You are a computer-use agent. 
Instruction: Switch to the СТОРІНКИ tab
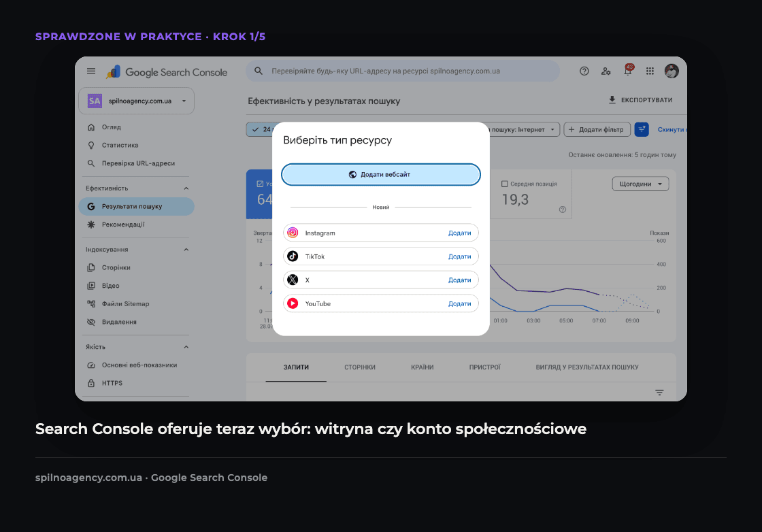tap(360, 367)
